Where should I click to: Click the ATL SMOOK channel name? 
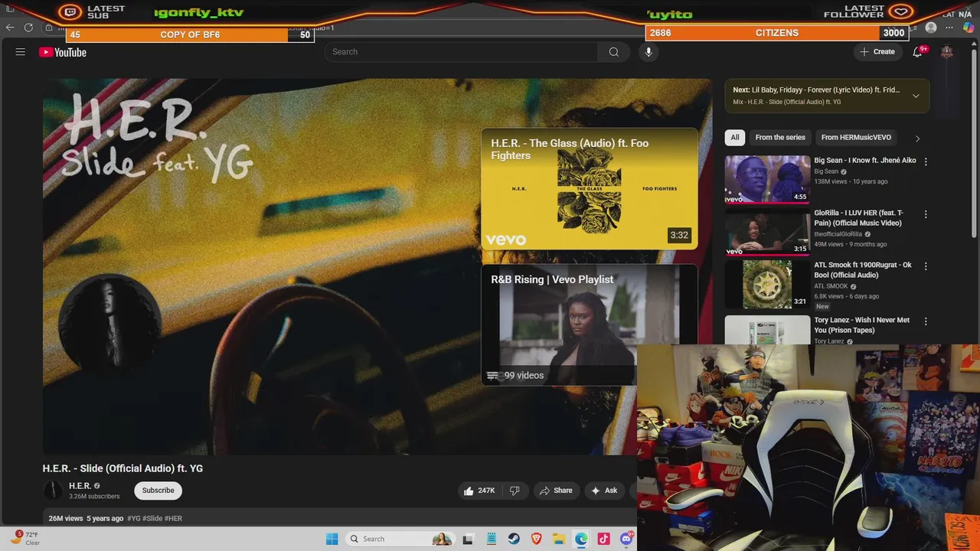[831, 286]
